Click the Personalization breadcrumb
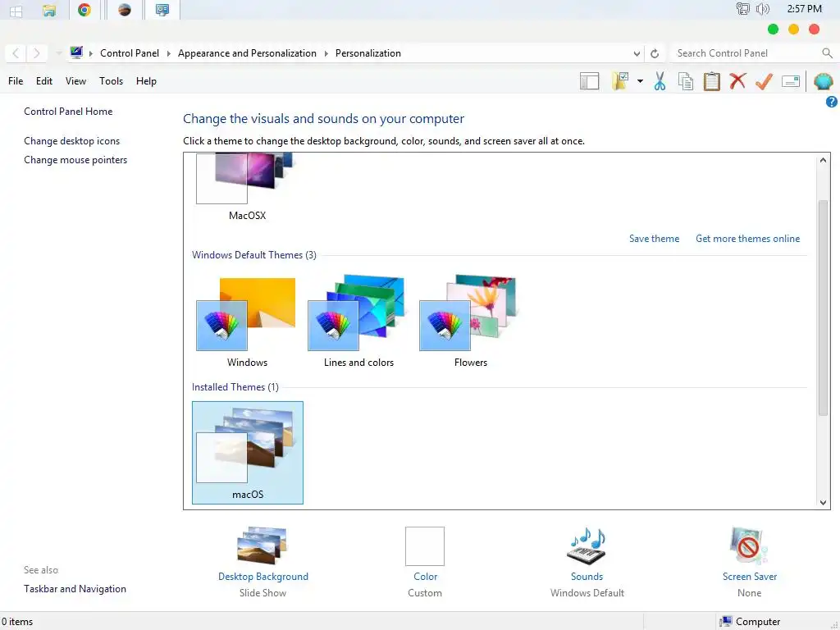The image size is (840, 630). [368, 53]
